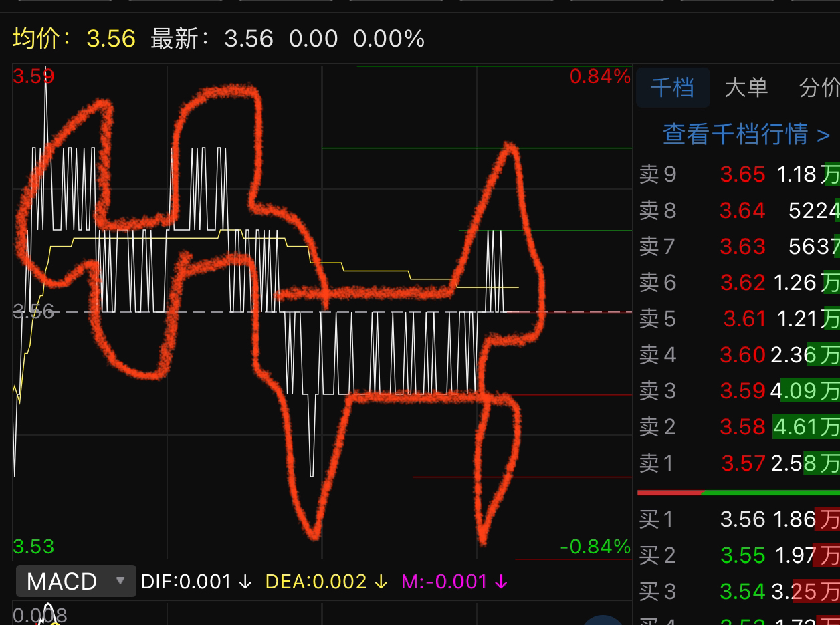Screen dimensions: 840x625
Task: Select the 卖8 row at 3.64
Action: 739,211
